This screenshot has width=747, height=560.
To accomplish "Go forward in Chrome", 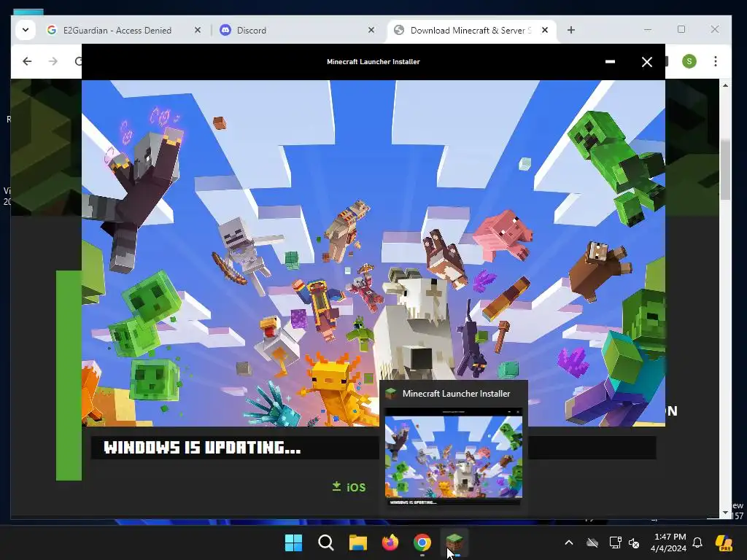I will point(53,61).
